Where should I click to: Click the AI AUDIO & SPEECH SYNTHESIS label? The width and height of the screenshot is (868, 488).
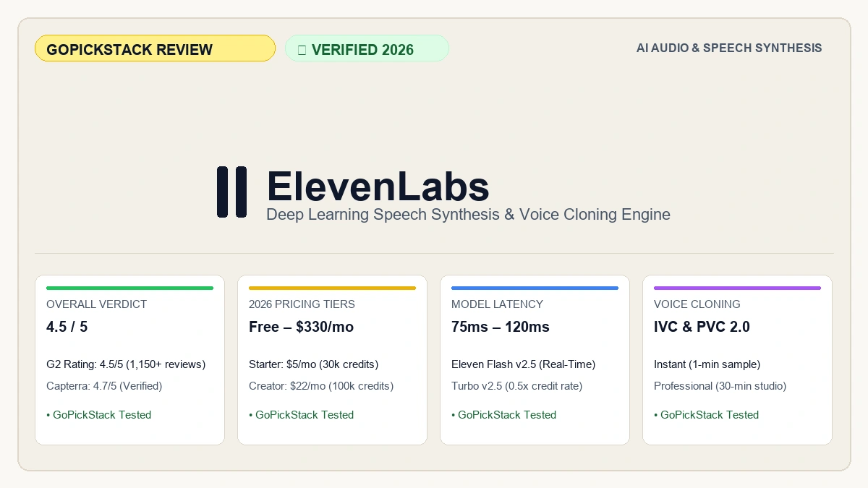click(x=729, y=48)
